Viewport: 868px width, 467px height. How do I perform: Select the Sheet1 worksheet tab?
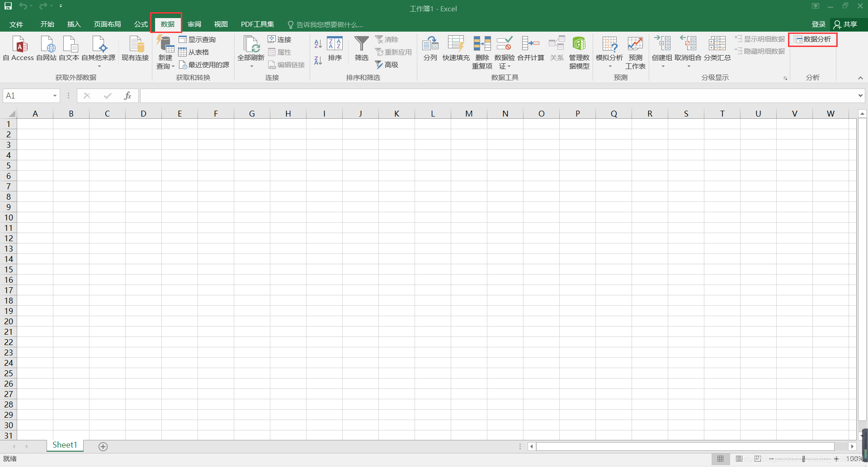(x=65, y=445)
